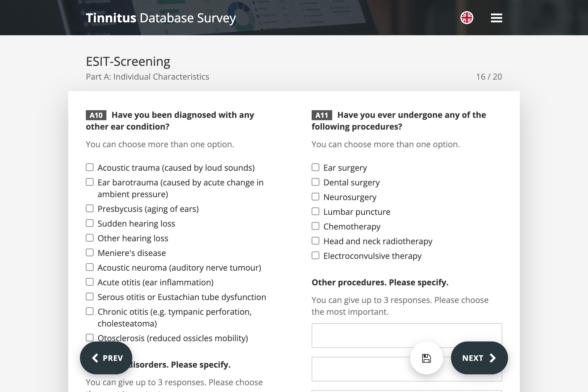Check Serous otitis or Eustachian tube dysfunction
The width and height of the screenshot is (588, 392).
pyautogui.click(x=90, y=296)
